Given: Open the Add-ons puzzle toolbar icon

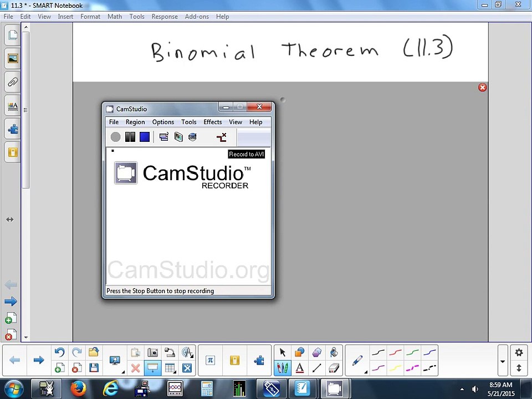Looking at the screenshot, I should click(x=259, y=360).
